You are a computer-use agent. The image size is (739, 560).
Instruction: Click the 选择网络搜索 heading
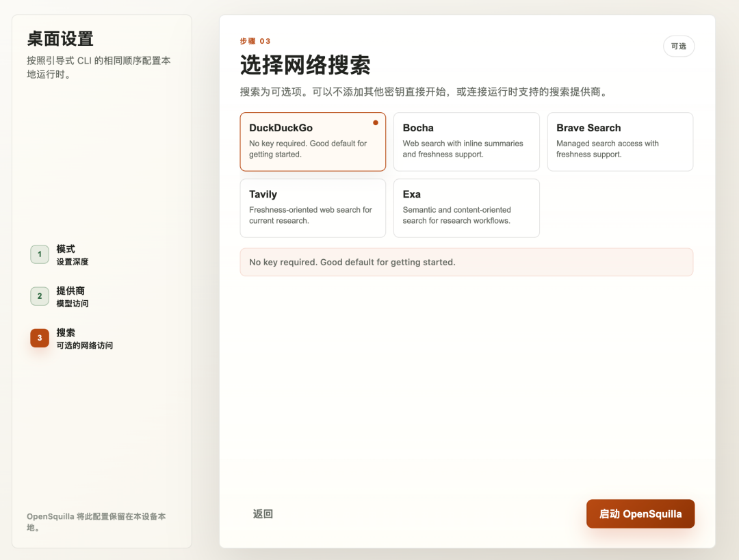305,64
